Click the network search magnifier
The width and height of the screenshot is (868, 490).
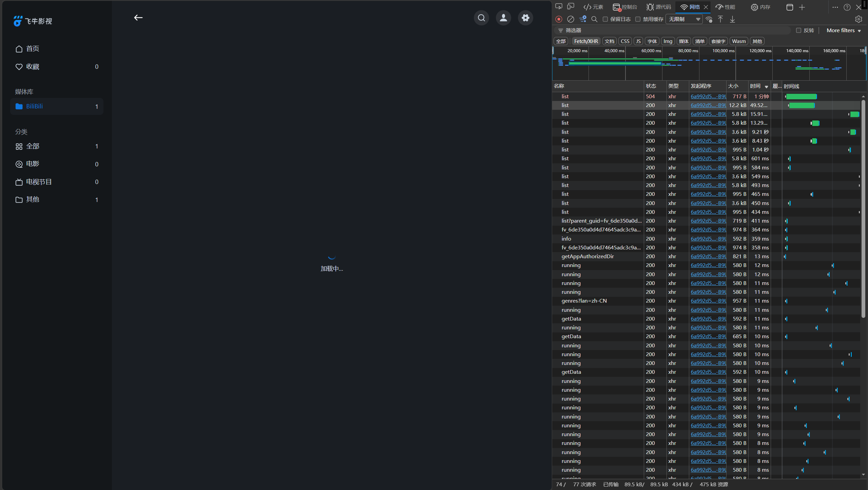click(x=594, y=19)
